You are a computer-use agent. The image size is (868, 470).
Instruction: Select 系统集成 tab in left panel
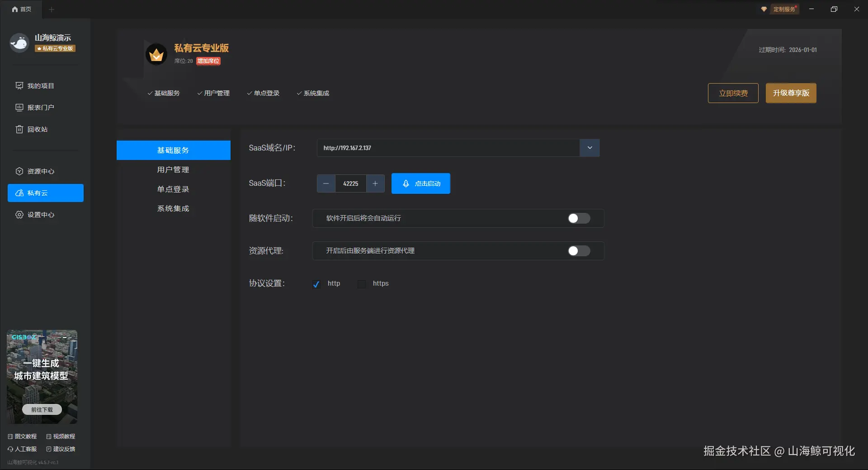click(174, 208)
